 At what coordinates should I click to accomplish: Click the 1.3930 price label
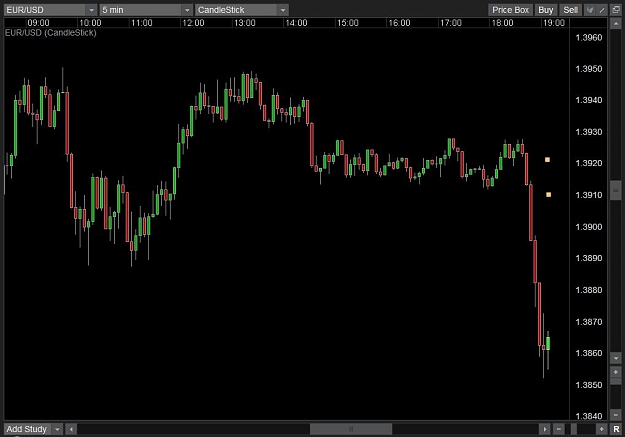coord(589,132)
